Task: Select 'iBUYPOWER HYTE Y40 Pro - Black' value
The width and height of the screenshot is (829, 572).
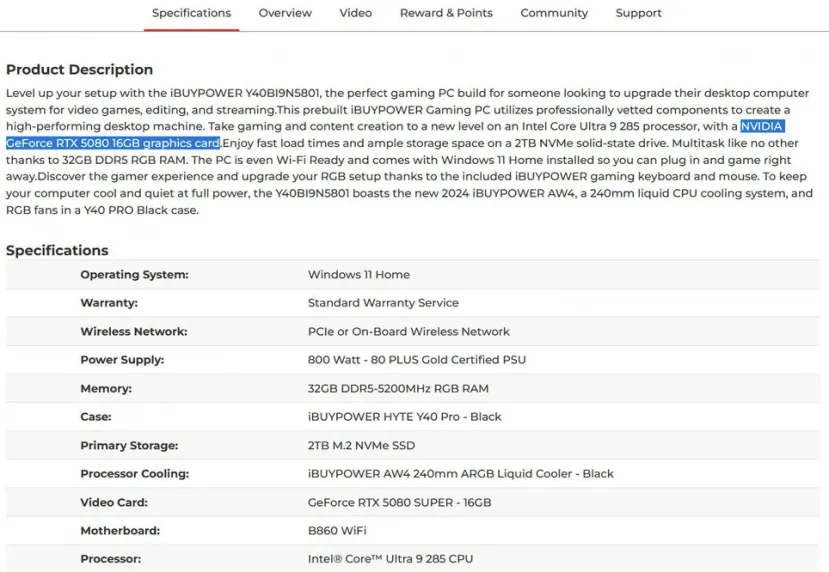Action: click(404, 417)
